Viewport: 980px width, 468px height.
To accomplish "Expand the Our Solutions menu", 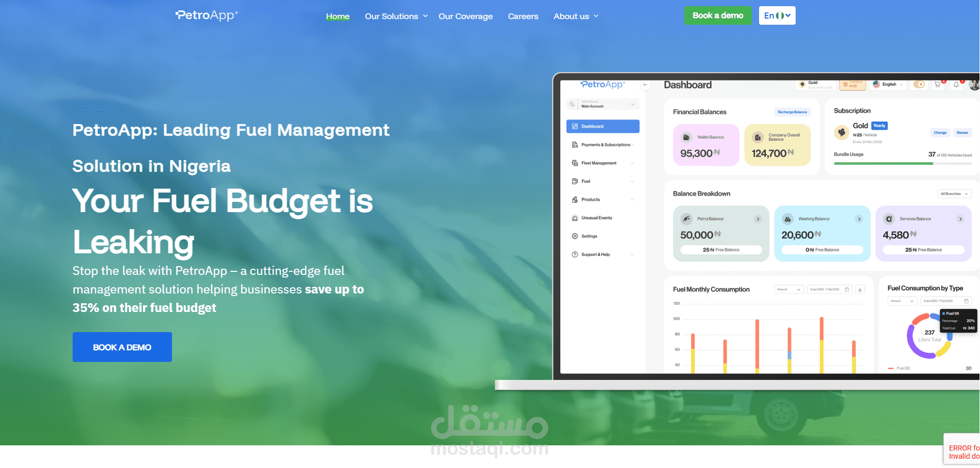I will click(x=396, y=16).
